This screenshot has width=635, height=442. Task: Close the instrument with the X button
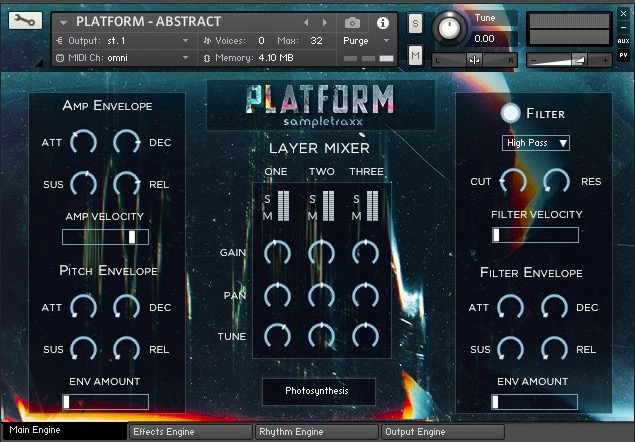point(623,13)
